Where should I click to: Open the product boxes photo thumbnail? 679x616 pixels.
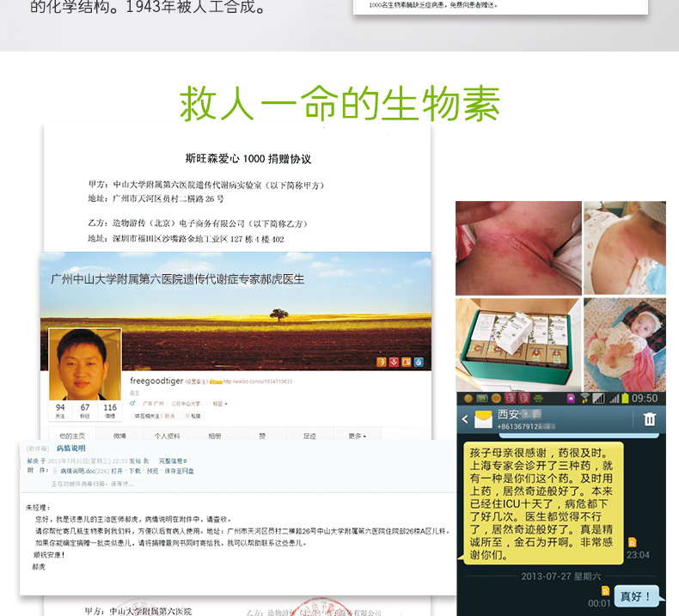click(516, 343)
